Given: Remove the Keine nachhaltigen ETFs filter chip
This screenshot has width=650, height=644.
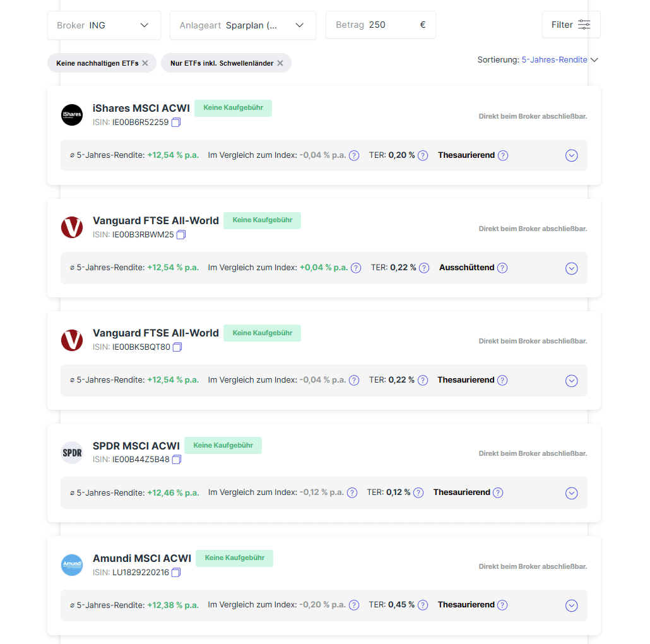Looking at the screenshot, I should tap(145, 63).
